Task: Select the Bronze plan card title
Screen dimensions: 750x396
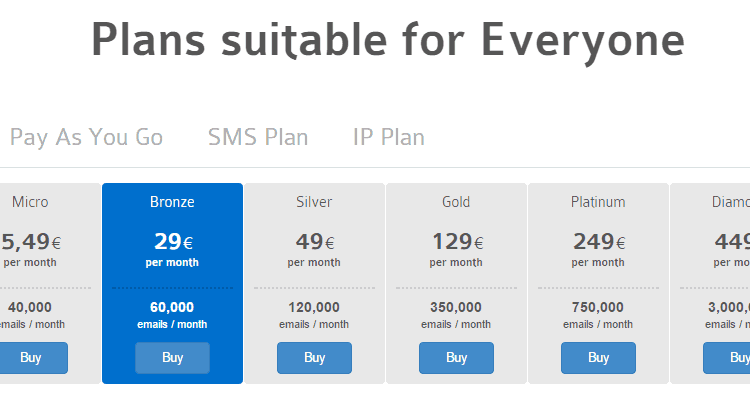Action: click(x=172, y=202)
